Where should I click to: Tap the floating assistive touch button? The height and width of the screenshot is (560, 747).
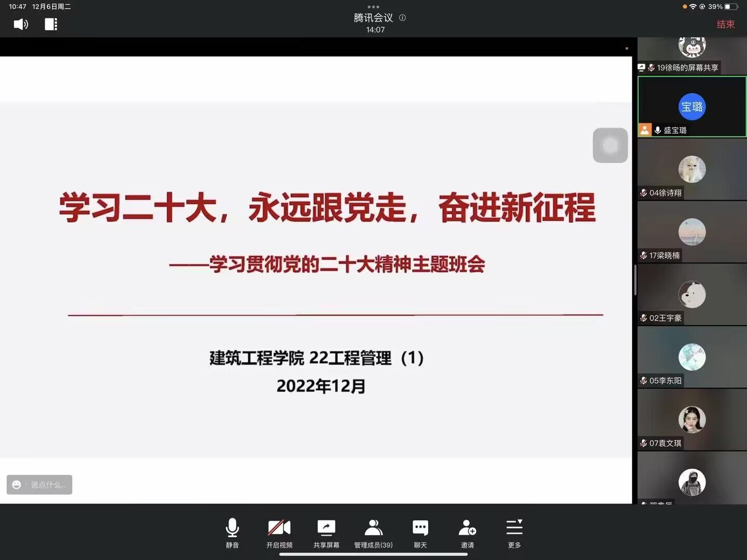pos(610,145)
